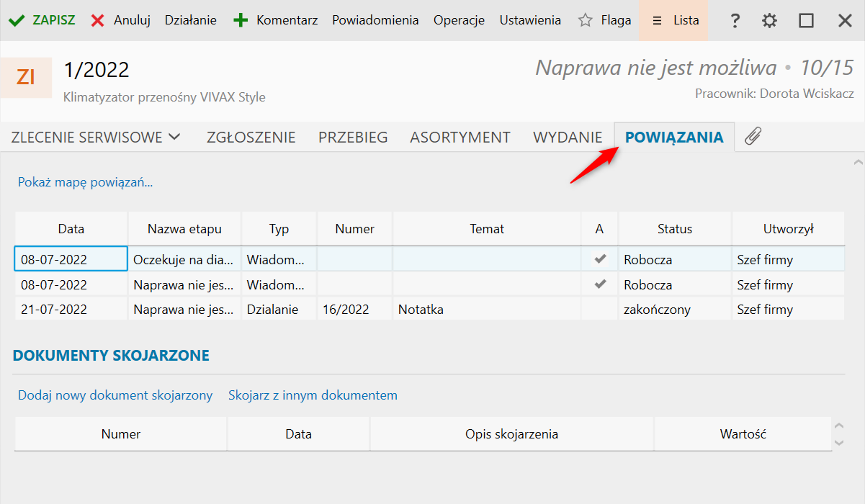Open the Działanie menu
This screenshot has height=504, width=865.
click(x=190, y=21)
